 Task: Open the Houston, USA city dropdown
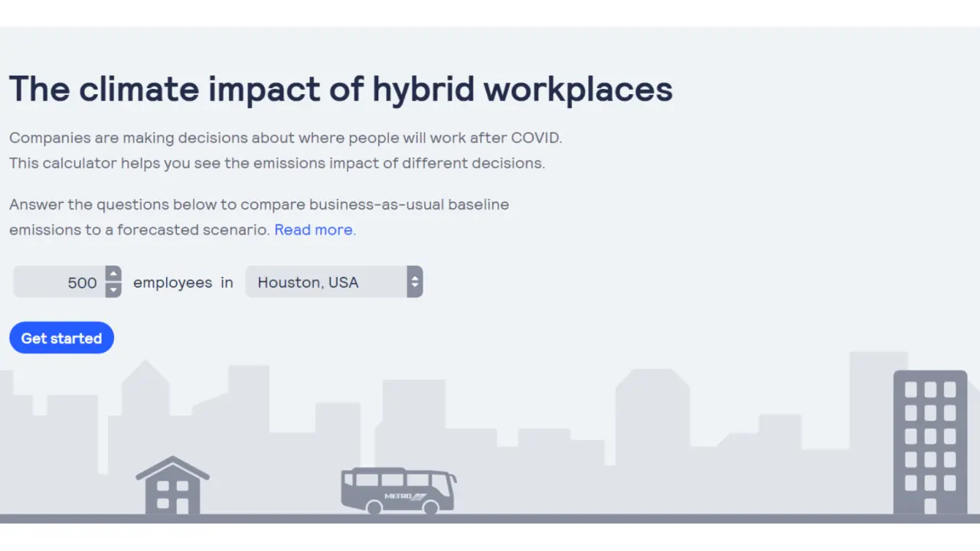(325, 282)
